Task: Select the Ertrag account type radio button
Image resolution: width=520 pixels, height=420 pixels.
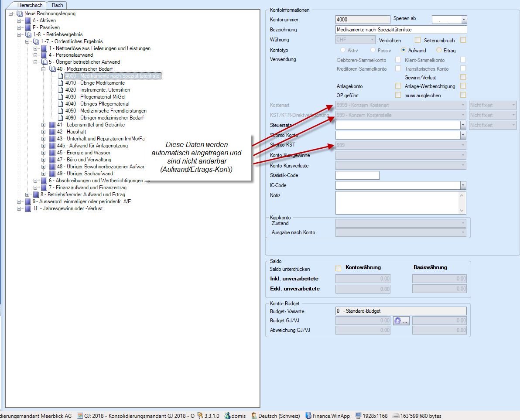Action: pyautogui.click(x=439, y=50)
